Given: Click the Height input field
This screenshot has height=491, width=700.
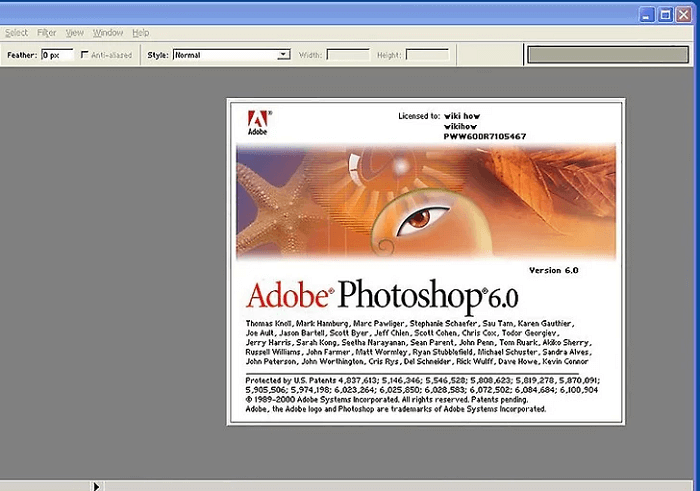Looking at the screenshot, I should (427, 55).
